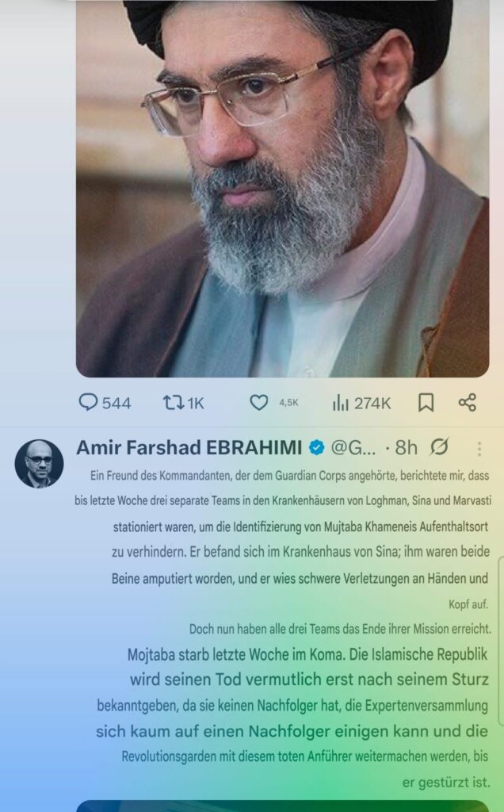Click the 1K repost count
504x812 pixels.
196,403
